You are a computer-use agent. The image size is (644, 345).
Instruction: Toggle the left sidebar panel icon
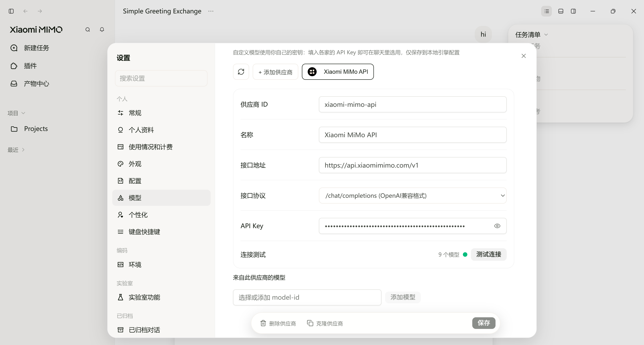click(x=11, y=11)
